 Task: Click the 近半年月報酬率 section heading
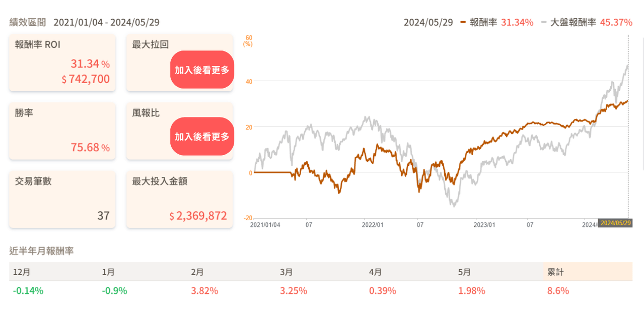41,251
